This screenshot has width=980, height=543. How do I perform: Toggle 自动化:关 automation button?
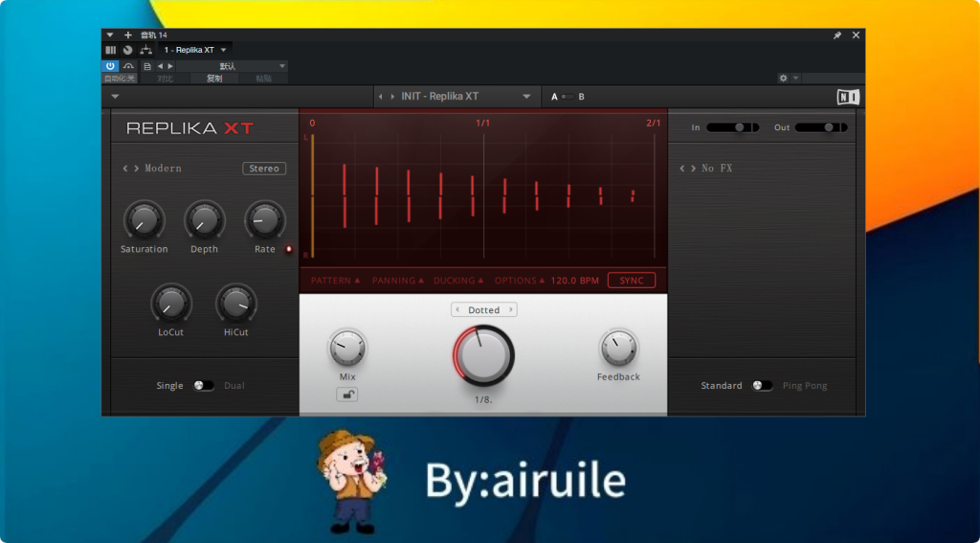pos(120,79)
